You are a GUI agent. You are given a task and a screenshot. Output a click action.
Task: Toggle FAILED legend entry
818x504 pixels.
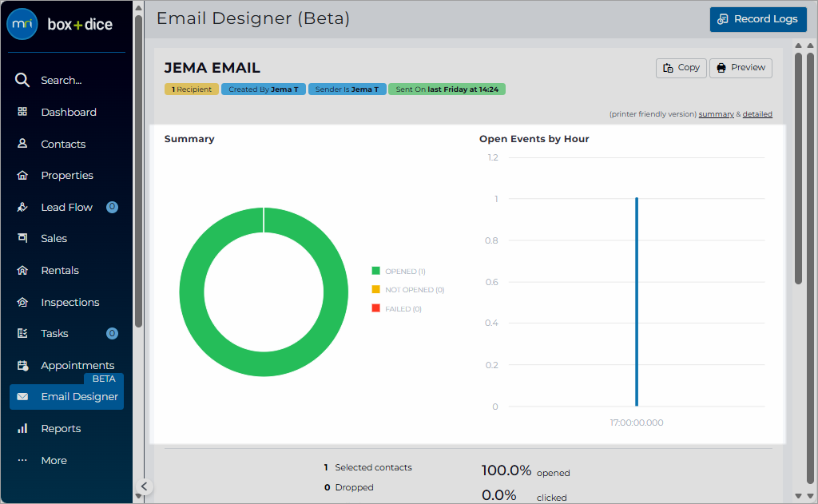coord(396,309)
